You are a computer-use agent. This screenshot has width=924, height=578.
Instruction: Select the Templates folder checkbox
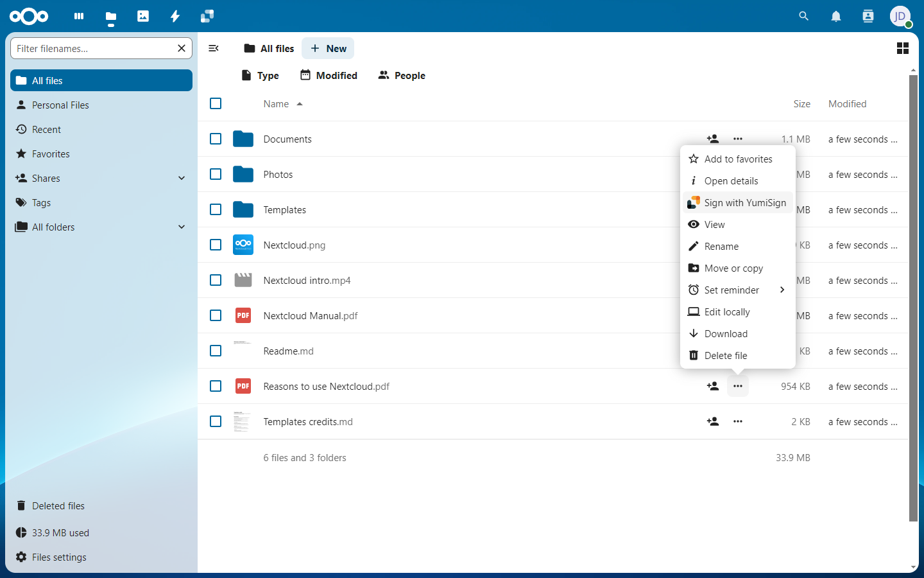[216, 209]
